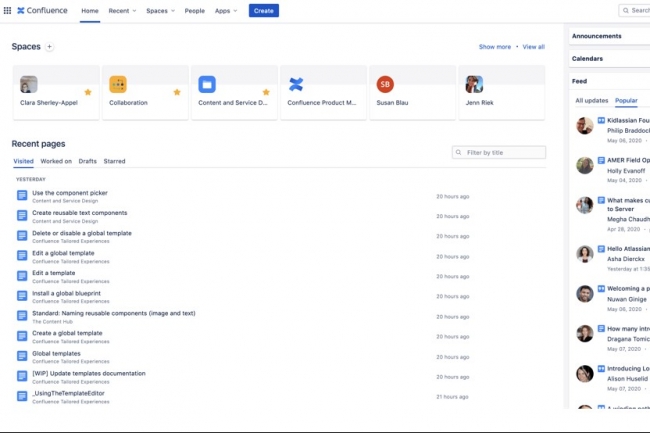Expand the Calendars panel

click(609, 58)
